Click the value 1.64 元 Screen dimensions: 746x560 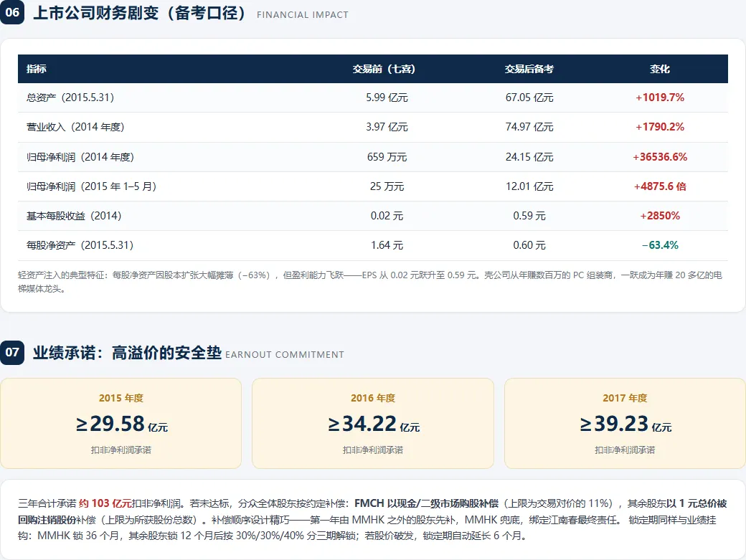pos(387,245)
